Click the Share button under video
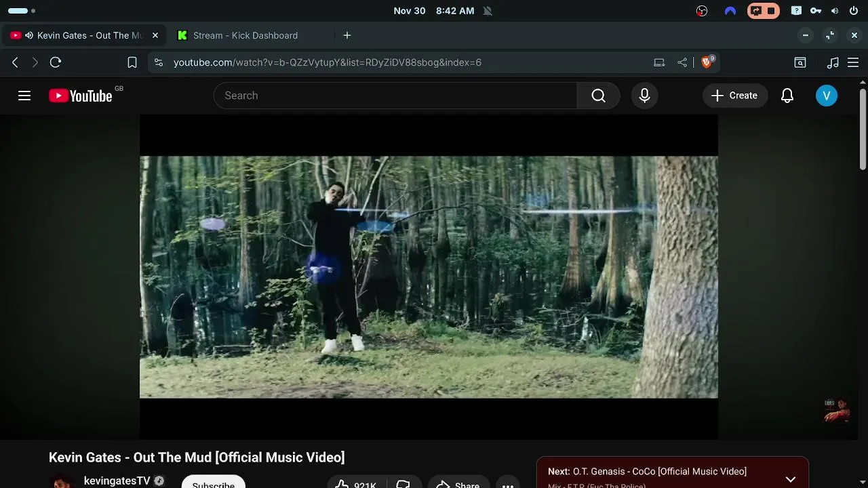This screenshot has height=488, width=868. [x=458, y=482]
